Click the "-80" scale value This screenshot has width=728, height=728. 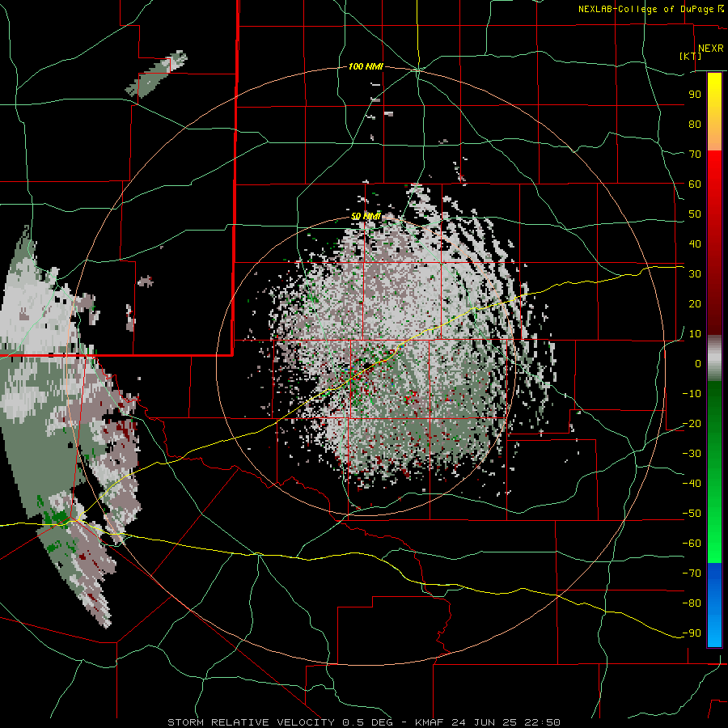coord(692,603)
